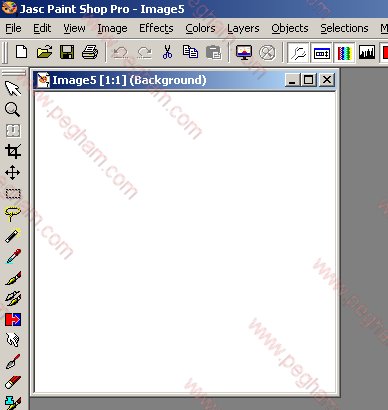Toggle the color palette toolbar button
This screenshot has width=388, height=410.
[x=344, y=52]
